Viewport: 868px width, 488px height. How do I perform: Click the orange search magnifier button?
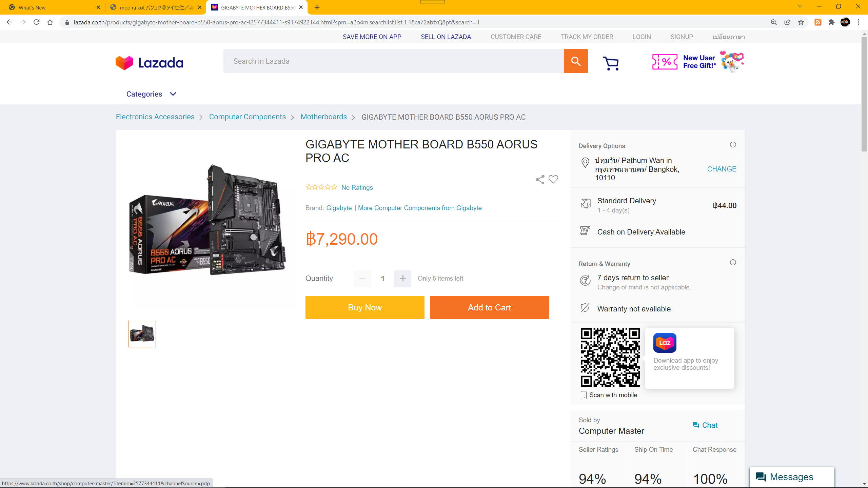pyautogui.click(x=575, y=61)
